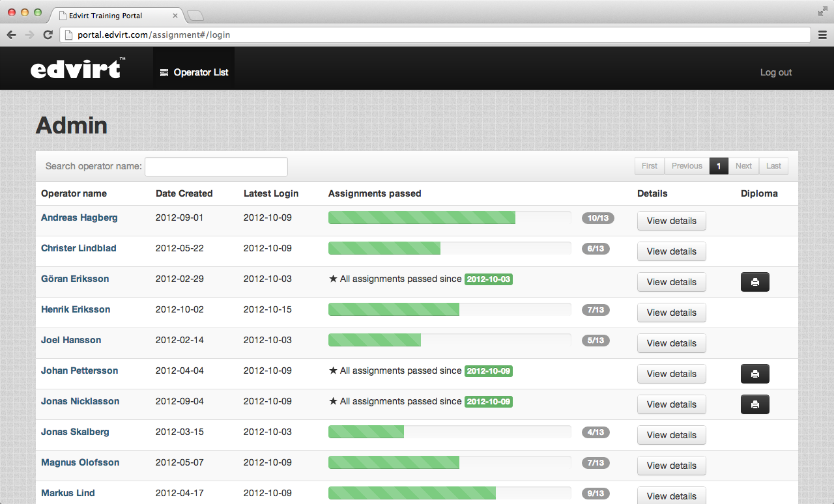834x504 pixels.
Task: Click the browser back arrow
Action: 11,35
